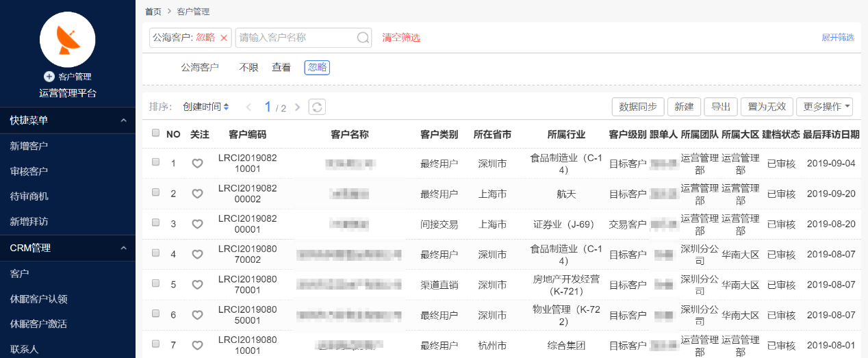
Task: Check the box for row 6
Action: (x=156, y=314)
